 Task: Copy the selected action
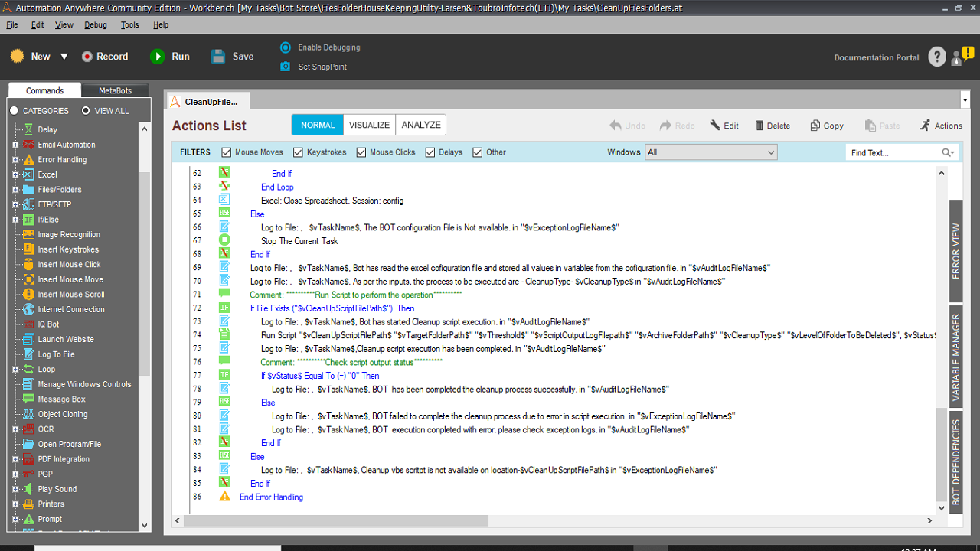(x=827, y=126)
